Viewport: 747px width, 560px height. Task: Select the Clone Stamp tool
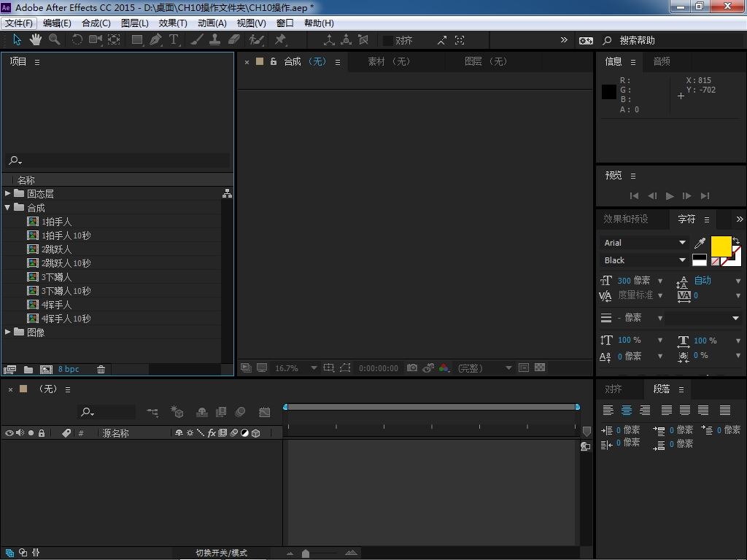point(215,40)
